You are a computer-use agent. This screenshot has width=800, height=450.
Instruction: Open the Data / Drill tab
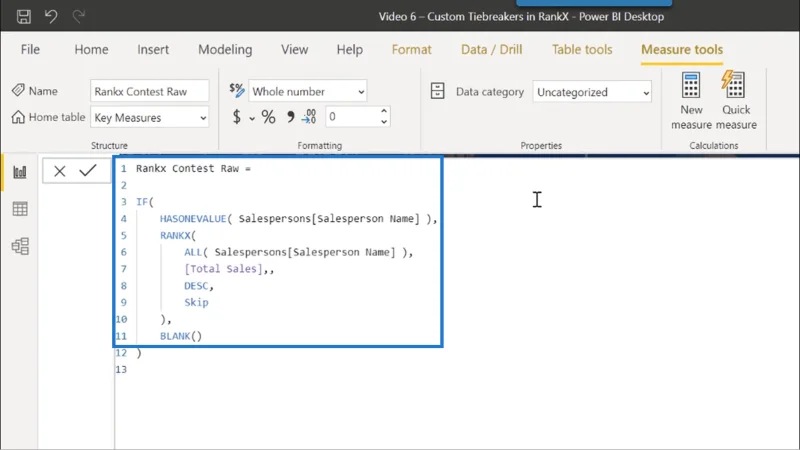491,49
